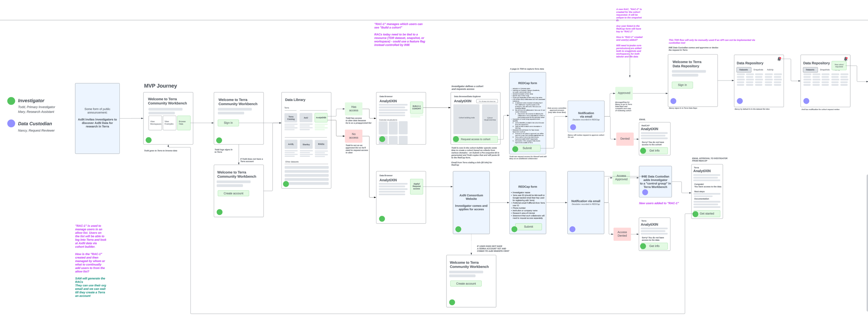The image size is (868, 335).
Task: Select the pink 'Access Denied' status box
Action: pos(622,234)
